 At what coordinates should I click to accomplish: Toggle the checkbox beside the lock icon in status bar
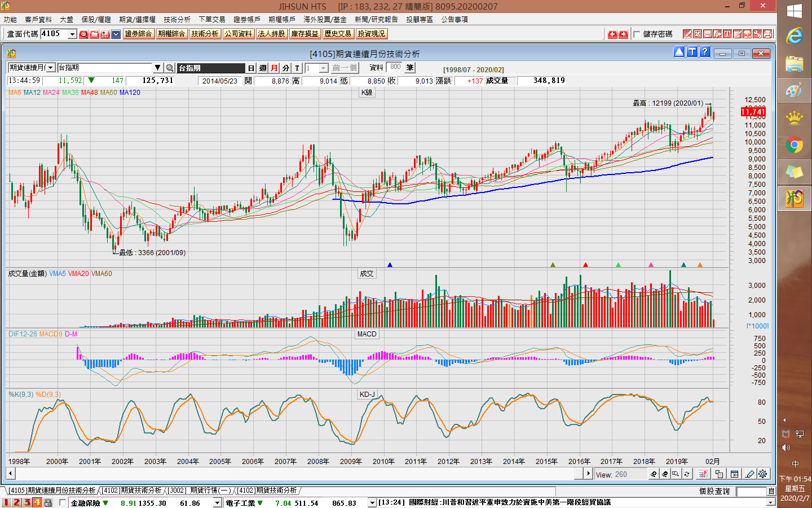pos(63,502)
